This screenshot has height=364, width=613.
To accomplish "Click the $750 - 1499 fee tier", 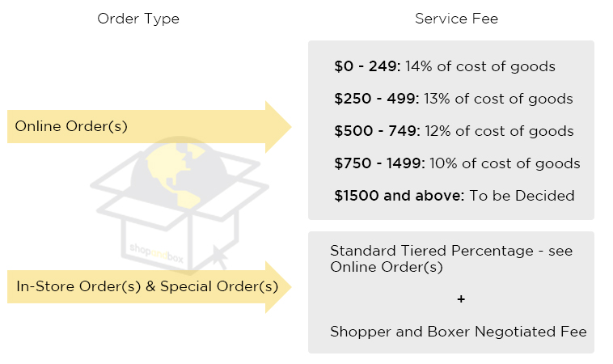I will click(457, 163).
